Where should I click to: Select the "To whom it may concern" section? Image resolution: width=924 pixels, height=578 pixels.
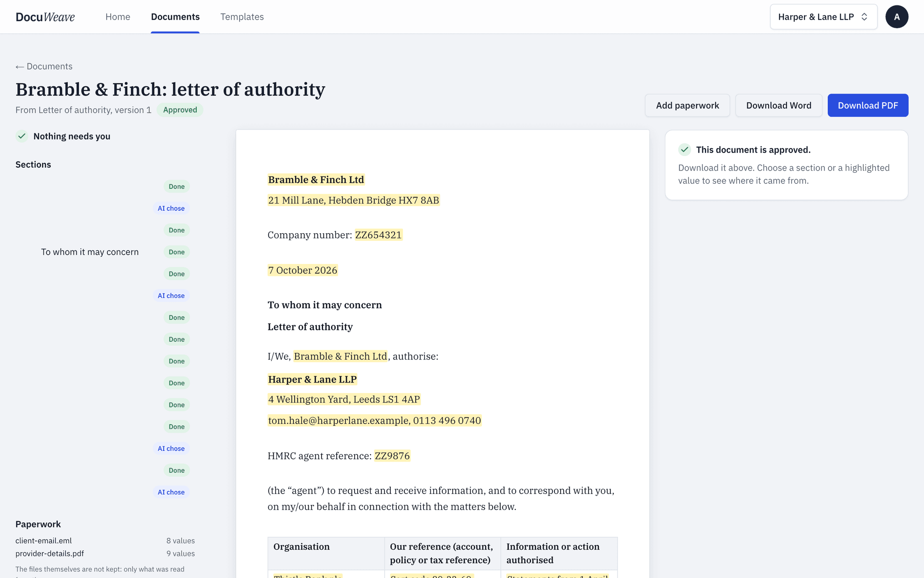[103, 252]
